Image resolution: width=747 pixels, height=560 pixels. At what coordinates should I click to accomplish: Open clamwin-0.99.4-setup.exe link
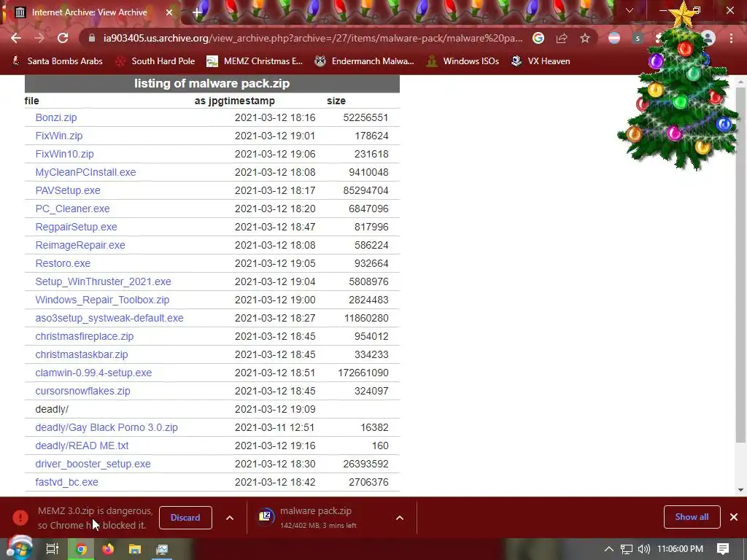tap(93, 373)
